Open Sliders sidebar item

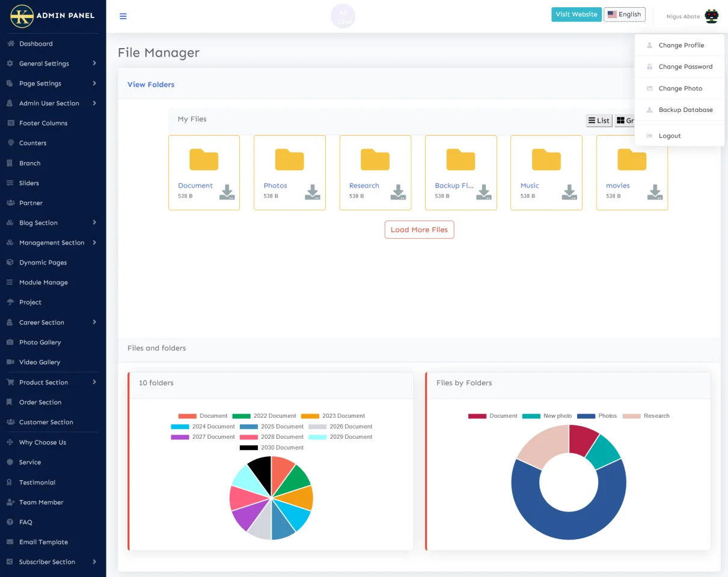[53, 183]
